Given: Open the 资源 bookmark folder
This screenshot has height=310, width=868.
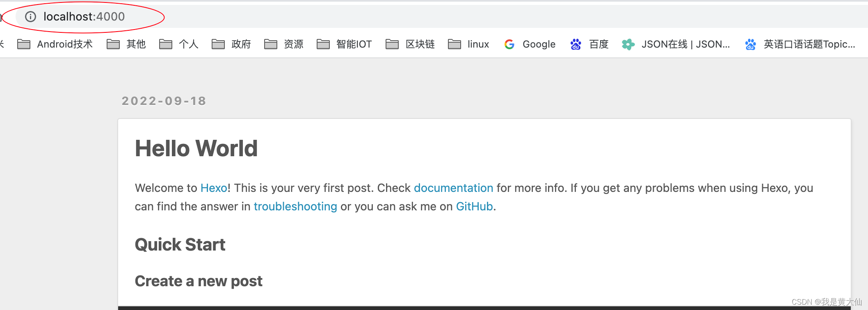Looking at the screenshot, I should (x=284, y=44).
